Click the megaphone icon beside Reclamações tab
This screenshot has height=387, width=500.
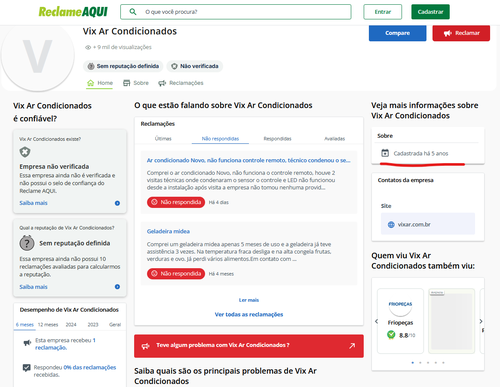pos(162,83)
